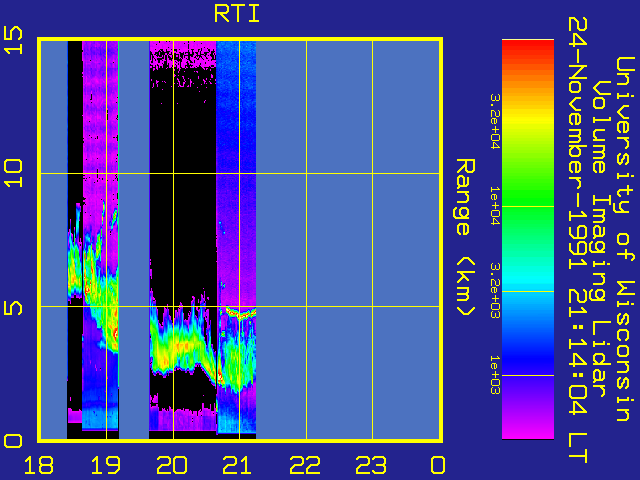Screen dimensions: 640x480
Task: Click the 22 hour time axis label
Action: [x=305, y=465]
